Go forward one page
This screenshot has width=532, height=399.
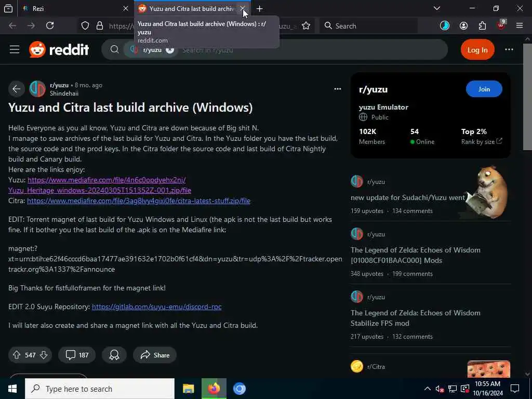point(31,26)
